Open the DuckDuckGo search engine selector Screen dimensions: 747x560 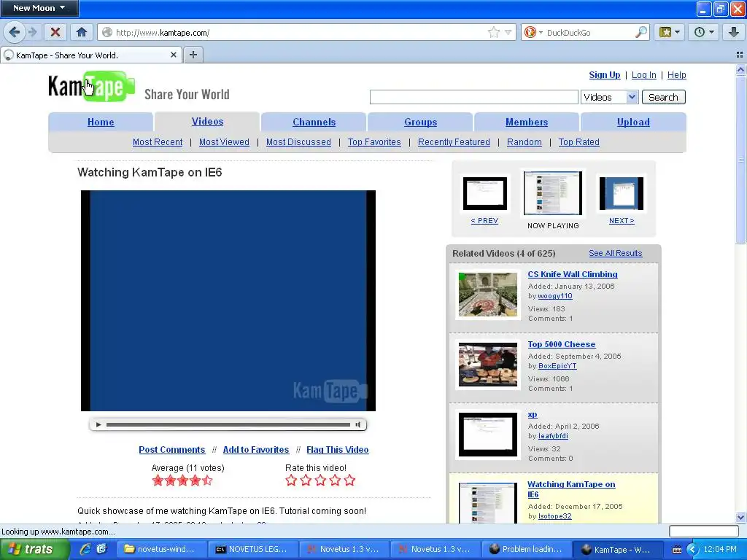pyautogui.click(x=532, y=32)
